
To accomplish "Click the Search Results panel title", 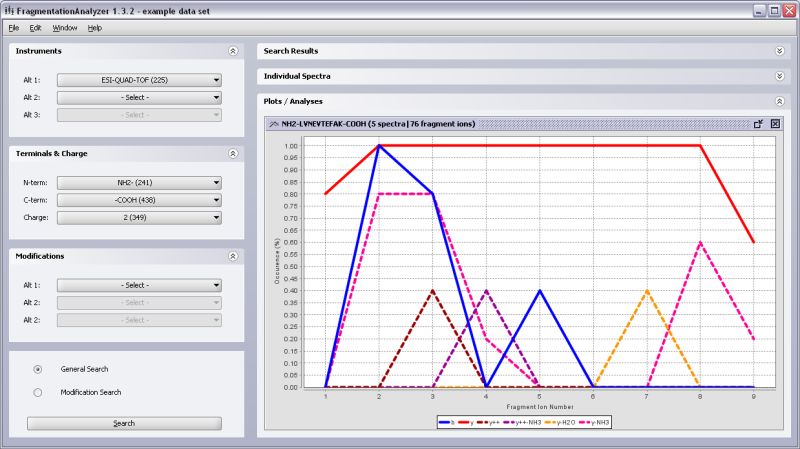I will (x=291, y=51).
